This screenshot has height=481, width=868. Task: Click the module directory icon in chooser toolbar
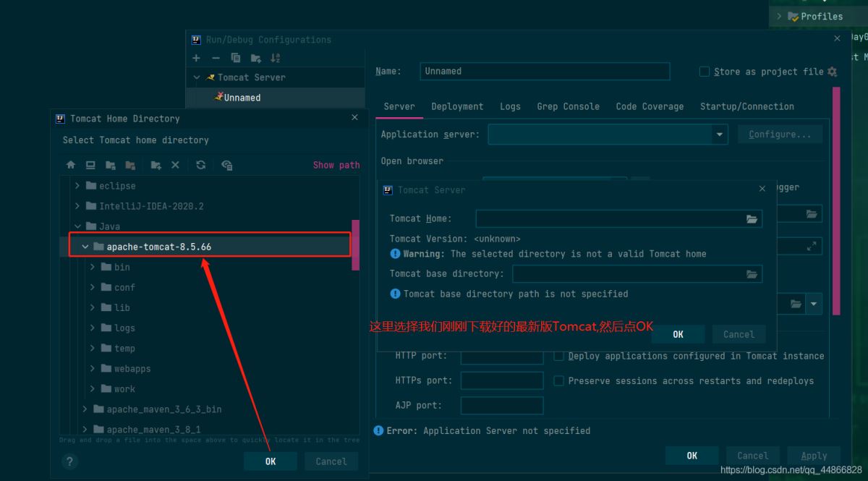point(130,165)
